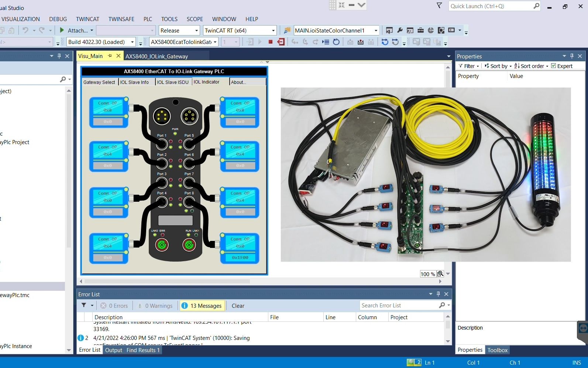Click the feedback filter icon by Quick Launch

(x=439, y=6)
